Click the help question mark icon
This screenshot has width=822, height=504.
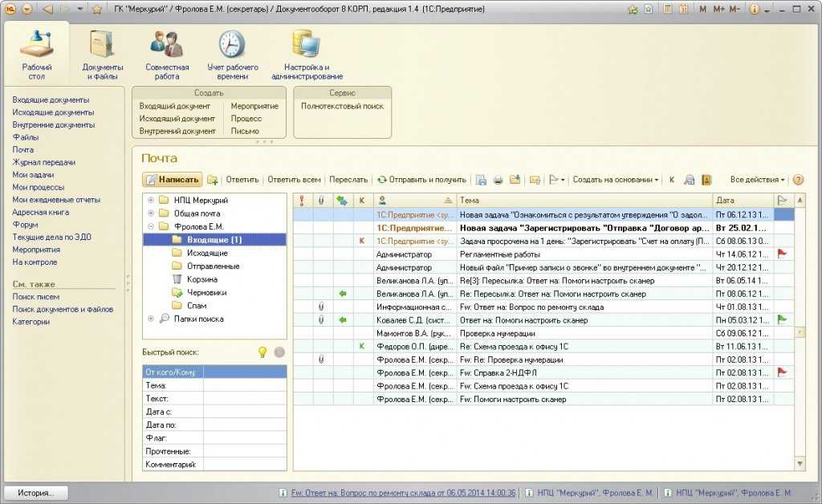point(798,180)
